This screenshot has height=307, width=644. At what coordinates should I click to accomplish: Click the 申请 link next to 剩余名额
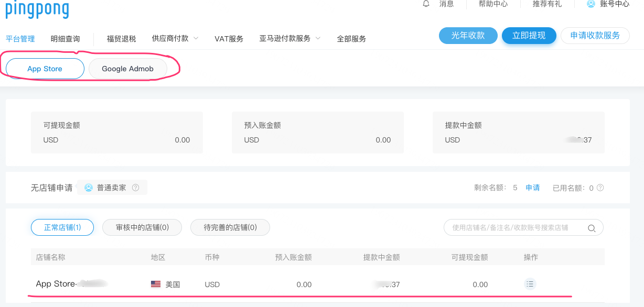click(x=533, y=188)
